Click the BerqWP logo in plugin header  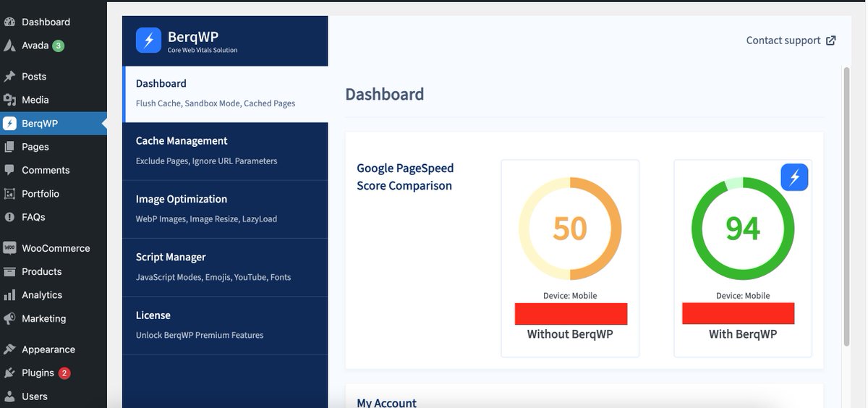point(148,41)
